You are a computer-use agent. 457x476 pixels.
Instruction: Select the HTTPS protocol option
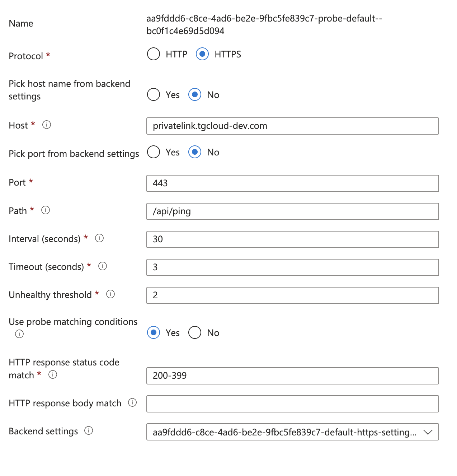point(202,54)
